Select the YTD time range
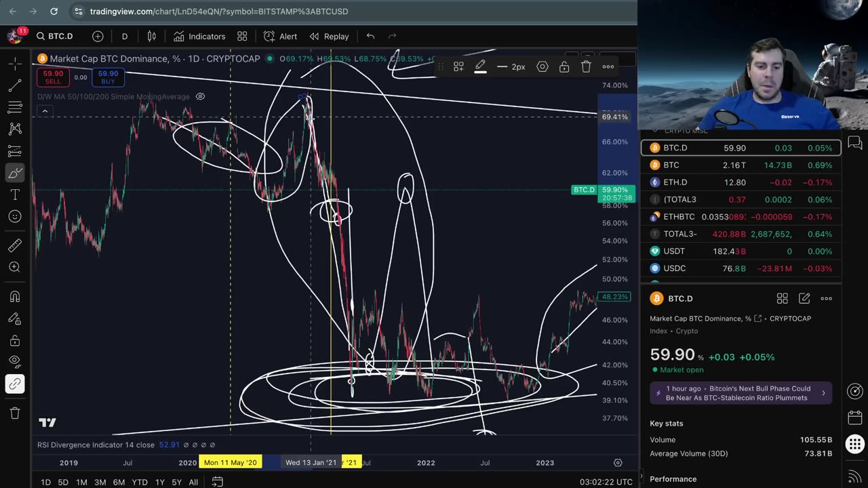Viewport: 868px width, 488px height. [x=140, y=482]
